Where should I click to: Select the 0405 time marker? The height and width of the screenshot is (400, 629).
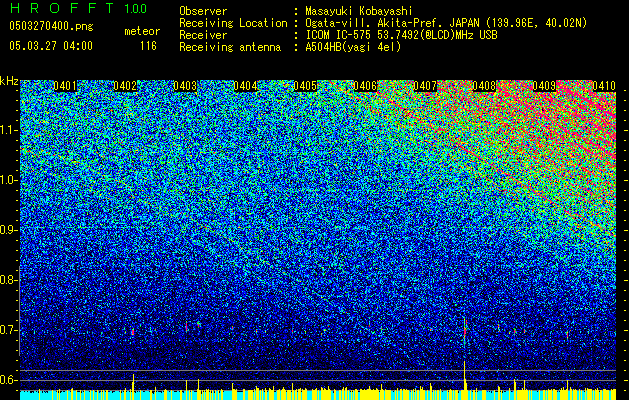click(305, 86)
